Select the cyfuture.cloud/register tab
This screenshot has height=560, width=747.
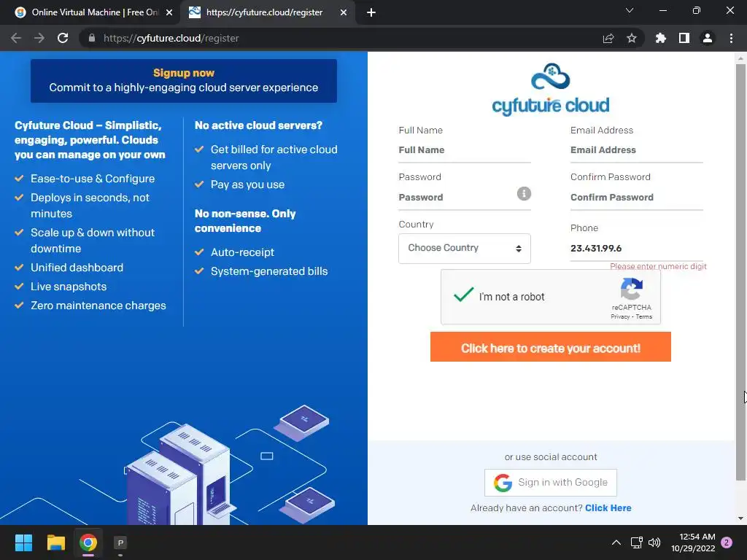pos(267,12)
